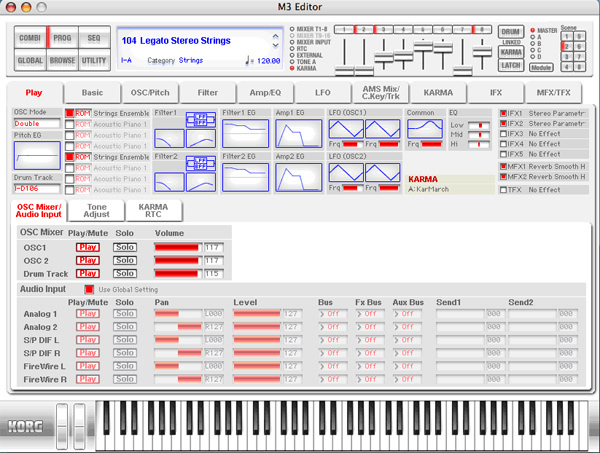Click the program down arrow stepper

click(276, 46)
